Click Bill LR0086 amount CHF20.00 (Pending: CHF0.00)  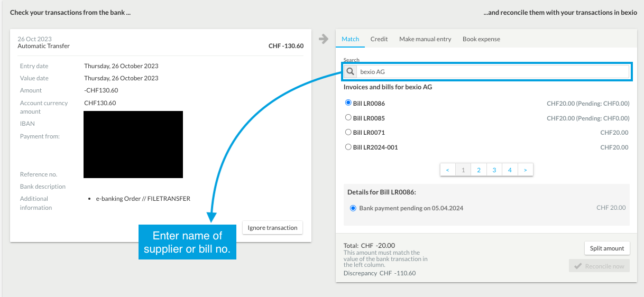tap(588, 104)
